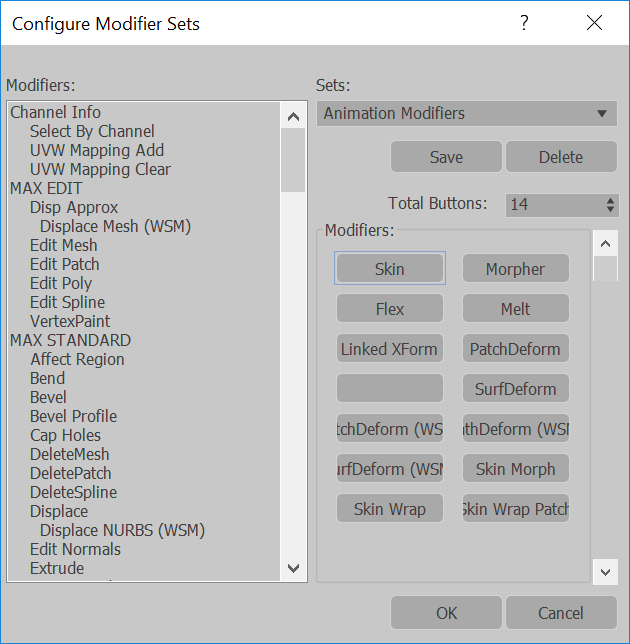Select the Morpher modifier button

(x=516, y=269)
